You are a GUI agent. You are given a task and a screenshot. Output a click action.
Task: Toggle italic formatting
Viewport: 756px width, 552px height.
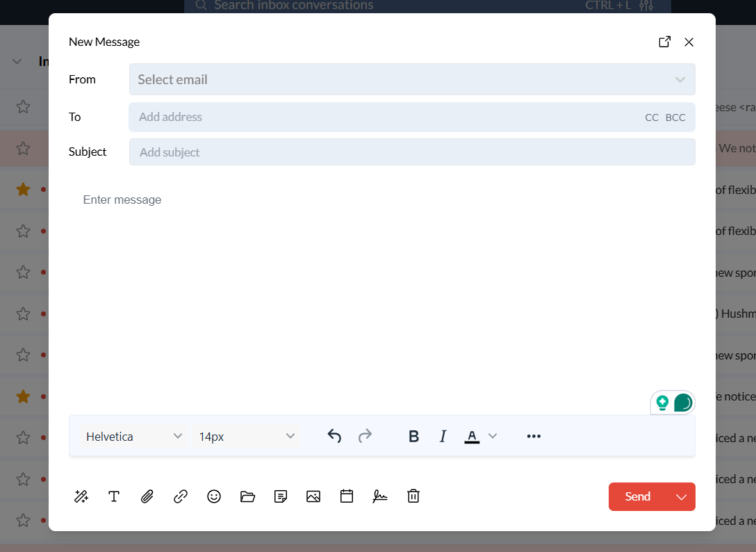point(443,437)
